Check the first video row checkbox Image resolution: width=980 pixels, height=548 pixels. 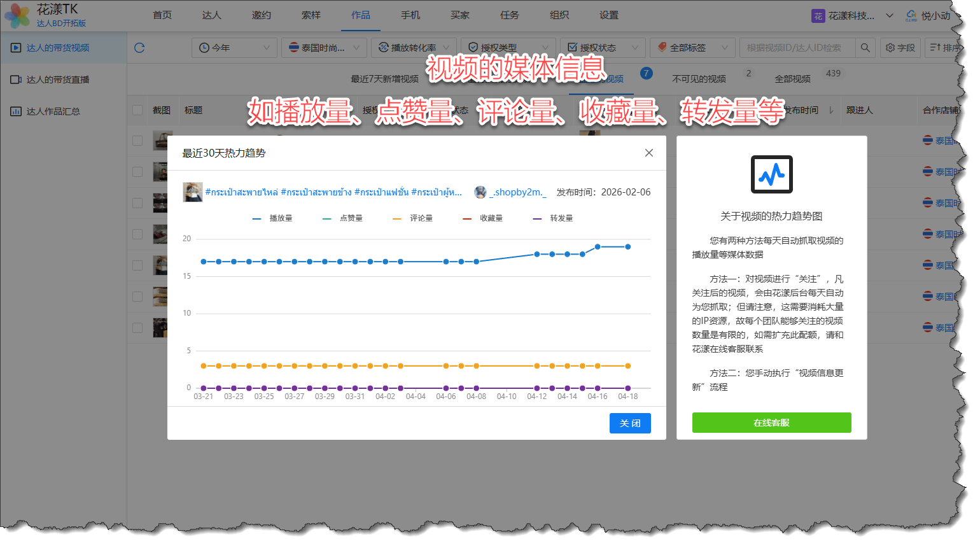point(137,141)
